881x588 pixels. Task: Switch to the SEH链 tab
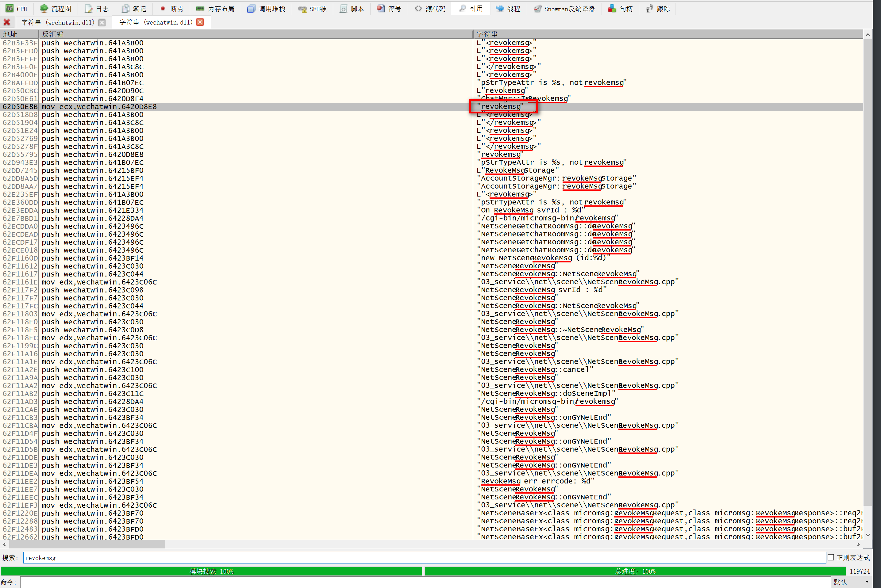[x=313, y=9]
